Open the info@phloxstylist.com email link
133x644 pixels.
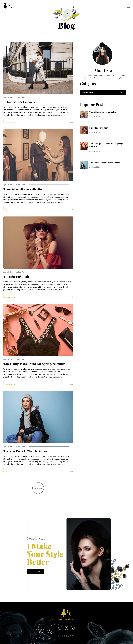click(x=66, y=619)
